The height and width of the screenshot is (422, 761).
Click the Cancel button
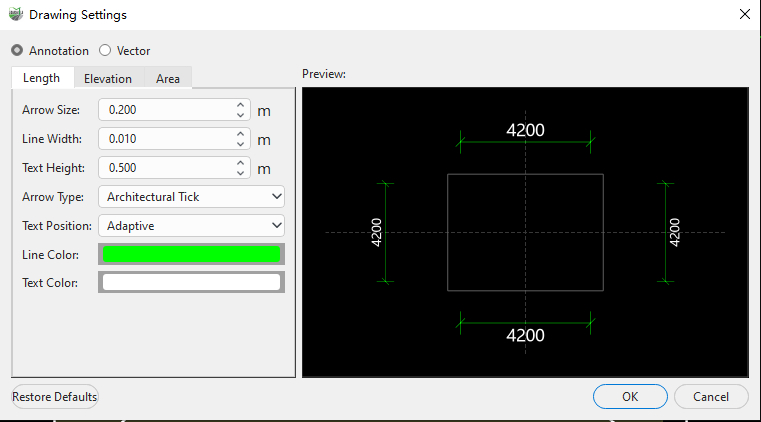tap(711, 397)
